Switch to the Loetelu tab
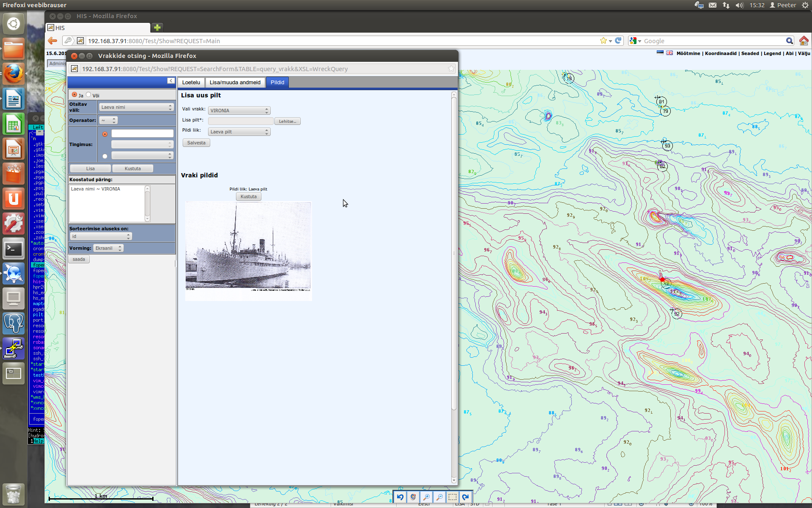812x508 pixels. [191, 83]
